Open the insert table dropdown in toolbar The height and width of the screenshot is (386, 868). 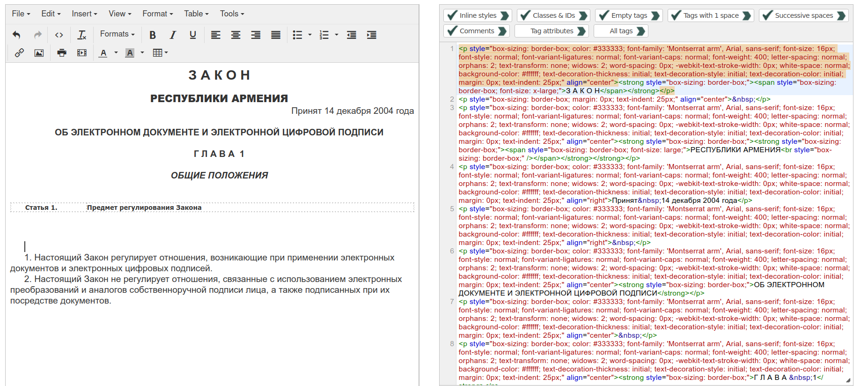(161, 53)
